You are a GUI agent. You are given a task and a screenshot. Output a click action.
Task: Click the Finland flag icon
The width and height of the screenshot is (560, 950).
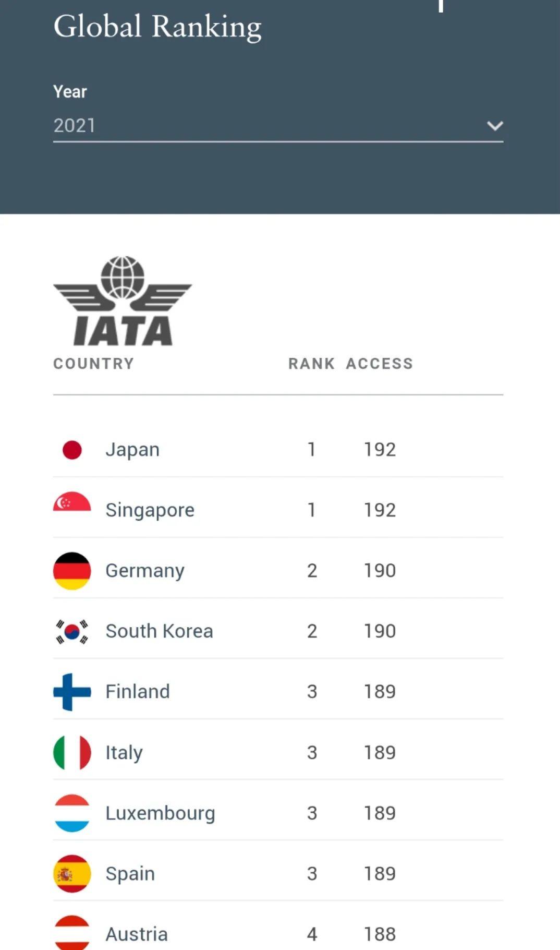point(72,692)
